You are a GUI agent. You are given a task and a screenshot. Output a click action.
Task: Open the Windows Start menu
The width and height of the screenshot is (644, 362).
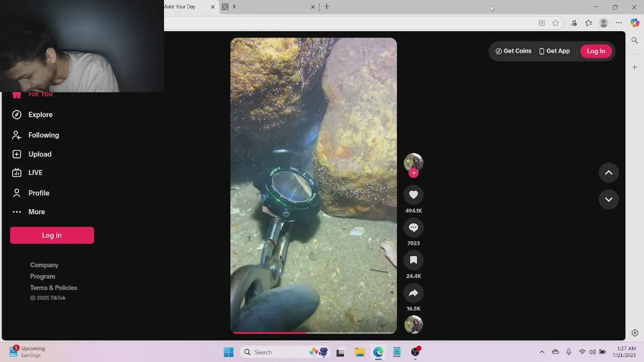pyautogui.click(x=228, y=352)
